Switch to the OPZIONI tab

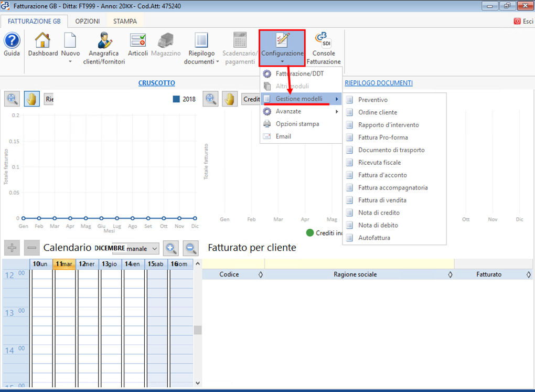click(x=87, y=22)
